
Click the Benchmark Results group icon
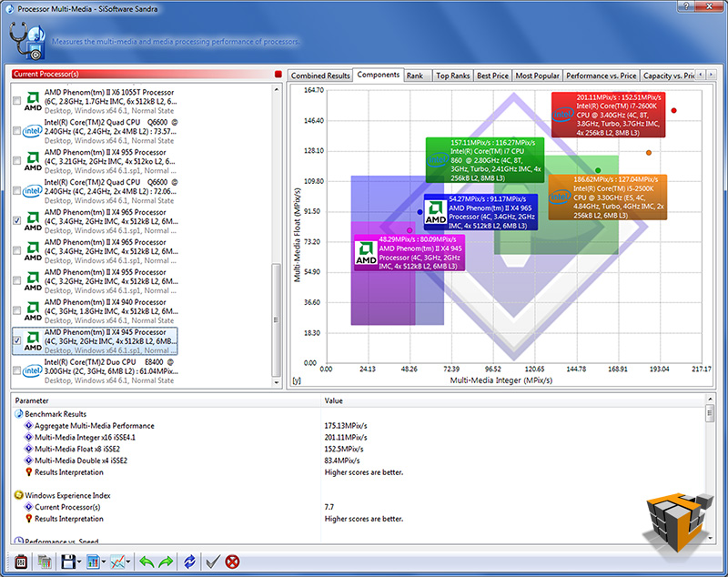(19, 413)
